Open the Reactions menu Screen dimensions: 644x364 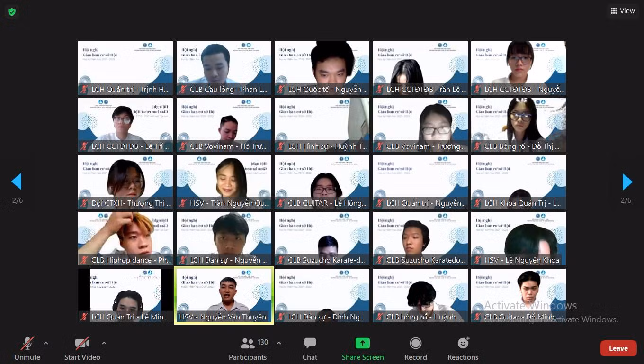click(x=463, y=349)
